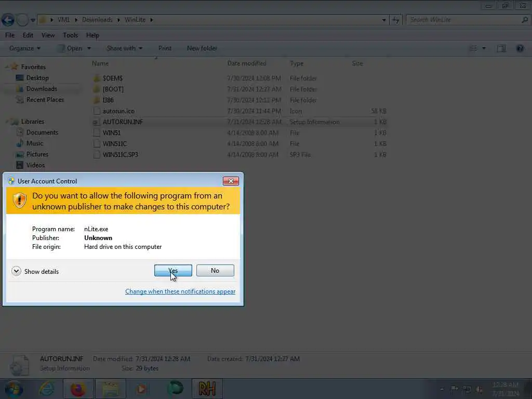Select the WIN51 file
This screenshot has height=399, width=532.
[112, 132]
